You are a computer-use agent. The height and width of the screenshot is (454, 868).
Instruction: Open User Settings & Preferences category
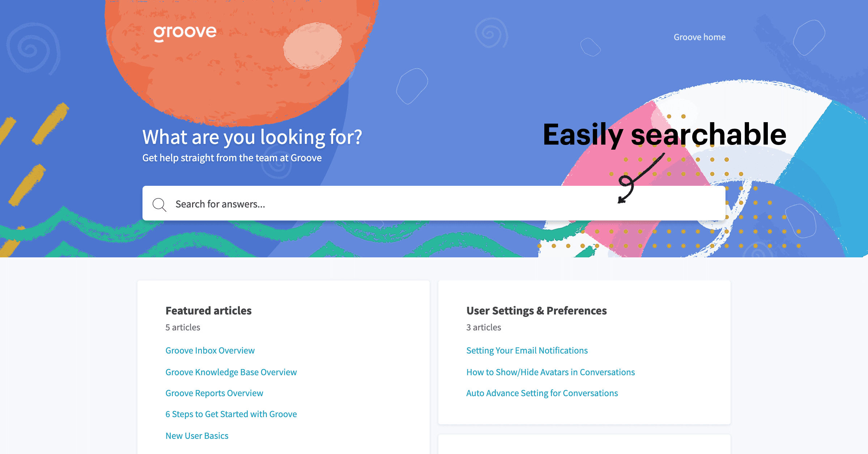click(536, 310)
